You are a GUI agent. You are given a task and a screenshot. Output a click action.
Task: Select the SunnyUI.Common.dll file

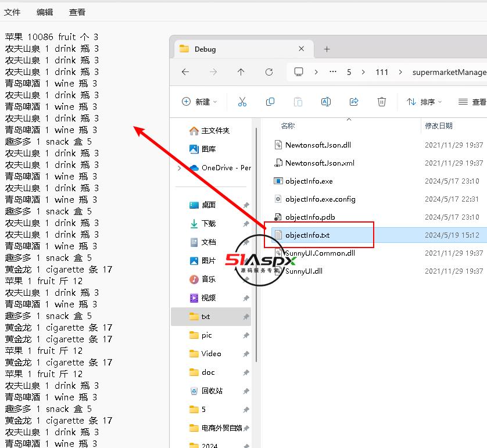[320, 253]
